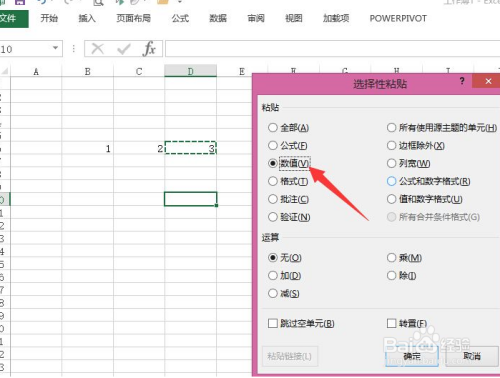This screenshot has height=378, width=500.
Task: Open Insert Function fx icon
Action: (x=149, y=49)
